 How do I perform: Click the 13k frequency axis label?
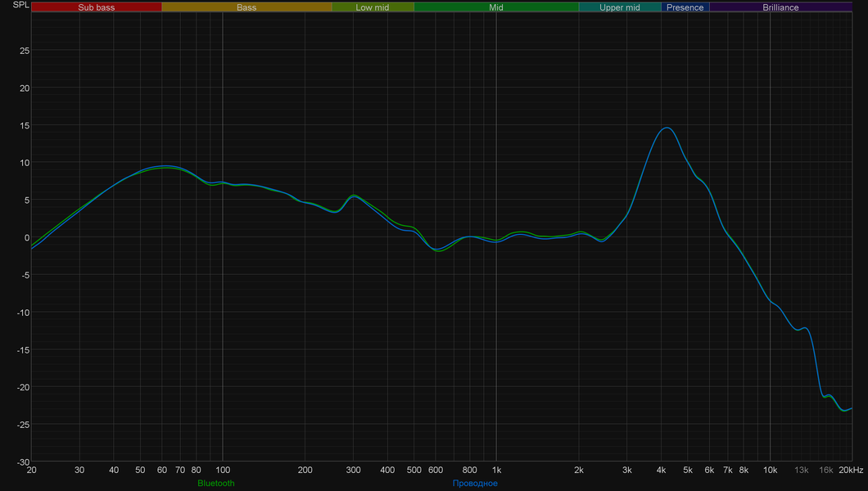802,470
